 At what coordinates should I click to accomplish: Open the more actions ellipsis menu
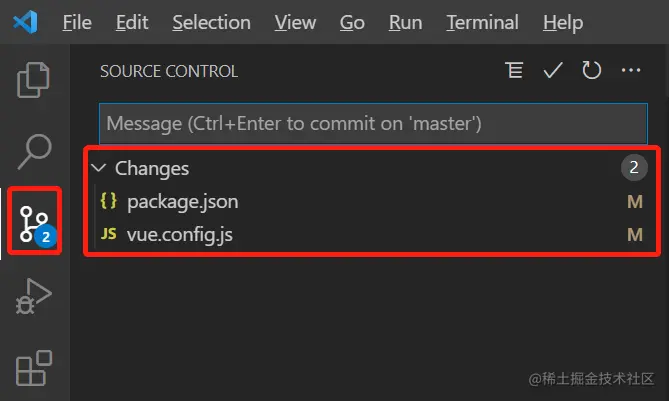click(x=631, y=70)
